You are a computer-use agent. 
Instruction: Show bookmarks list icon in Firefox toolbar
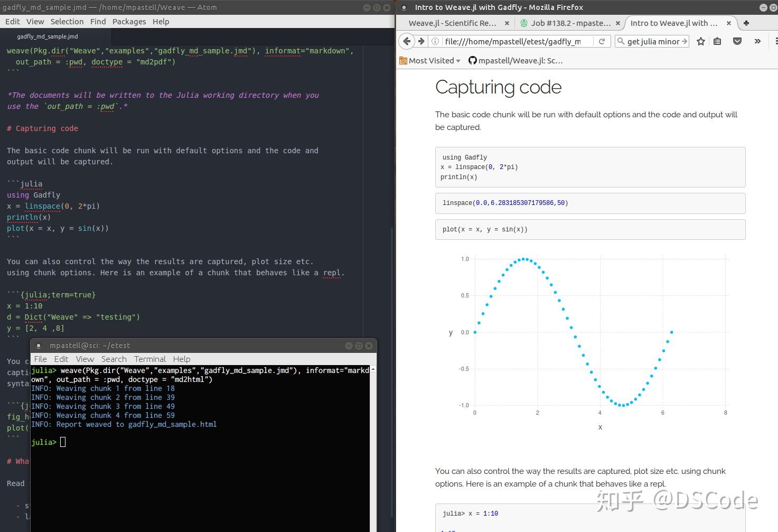[717, 41]
